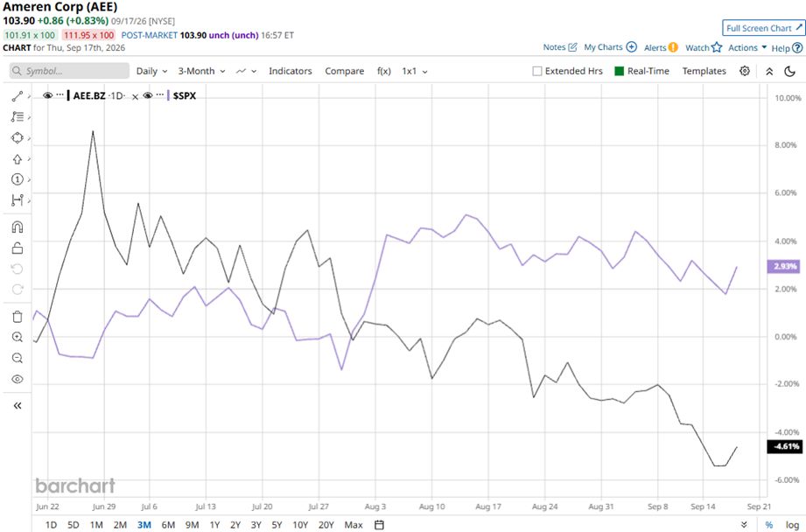Screen dimensions: 806x532
Task: Hide the AEE.BZ series eye icon
Action: click(48, 95)
